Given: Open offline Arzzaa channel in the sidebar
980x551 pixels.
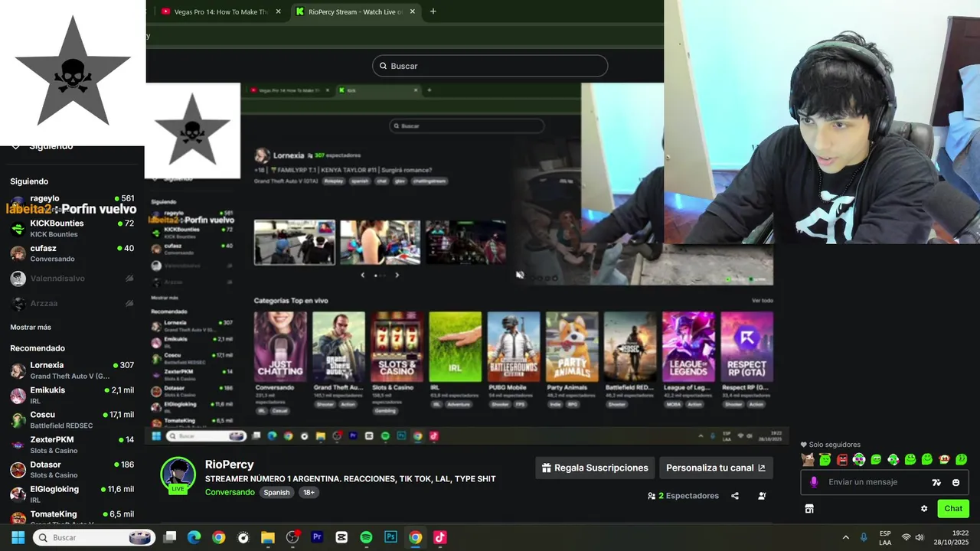Looking at the screenshot, I should [72, 304].
